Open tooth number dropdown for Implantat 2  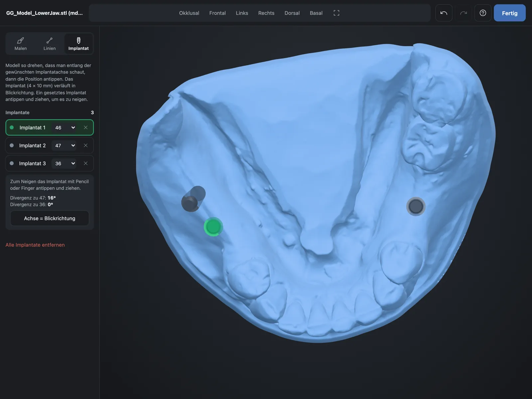(65, 145)
